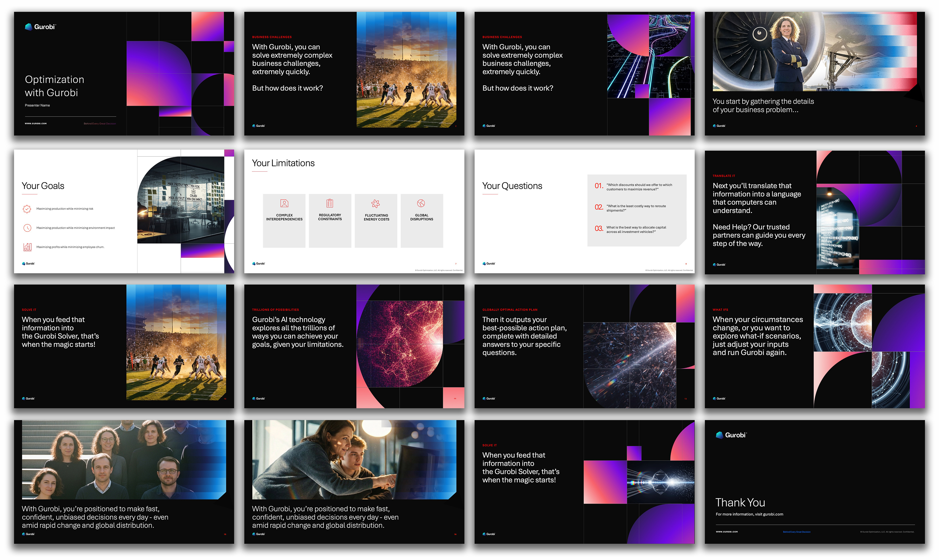Click 'Which discounts should we offer' question text
939x560 pixels.
(x=639, y=187)
